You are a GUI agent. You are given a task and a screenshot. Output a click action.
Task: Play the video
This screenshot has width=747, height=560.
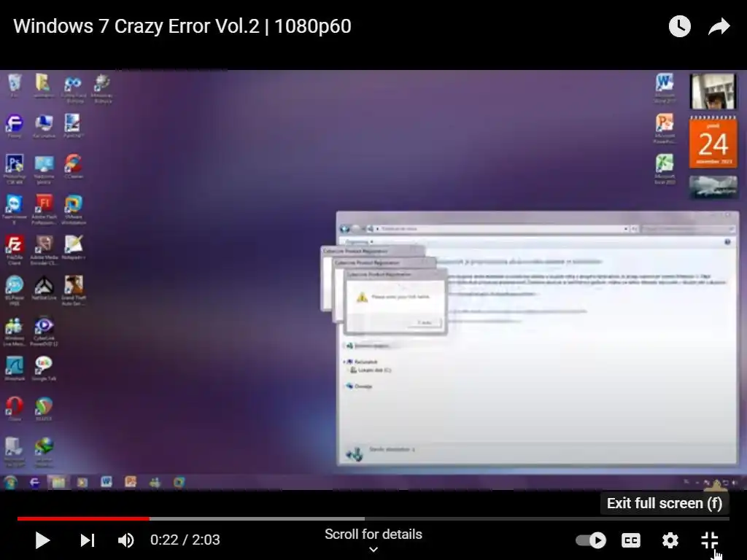(42, 540)
